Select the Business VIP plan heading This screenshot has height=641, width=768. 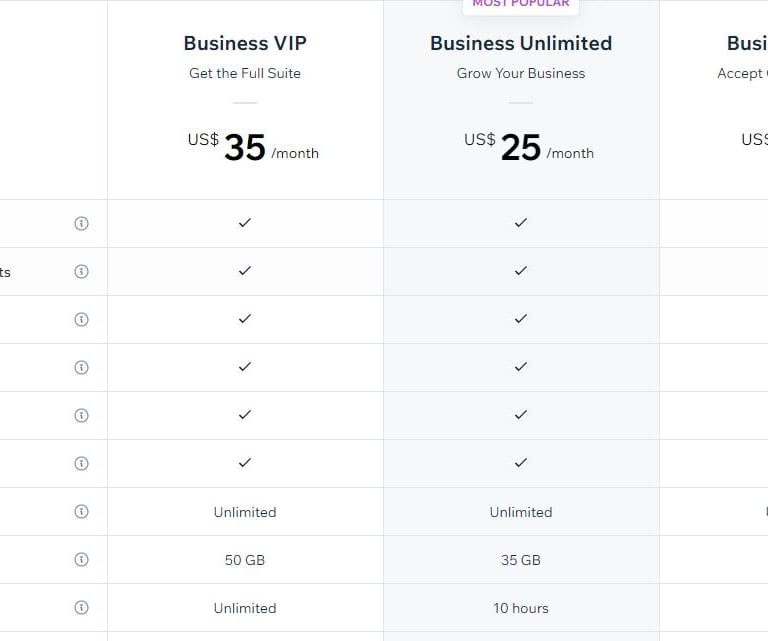click(x=245, y=43)
